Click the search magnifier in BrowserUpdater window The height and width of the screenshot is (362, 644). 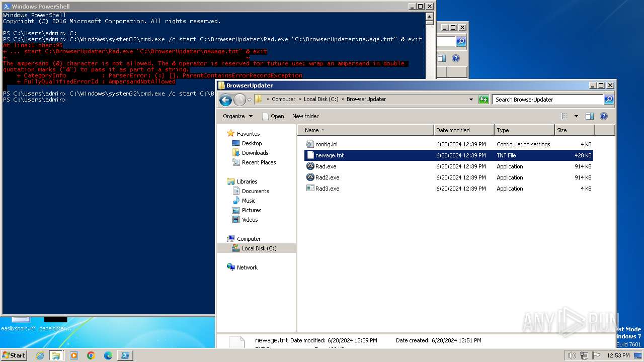[609, 100]
